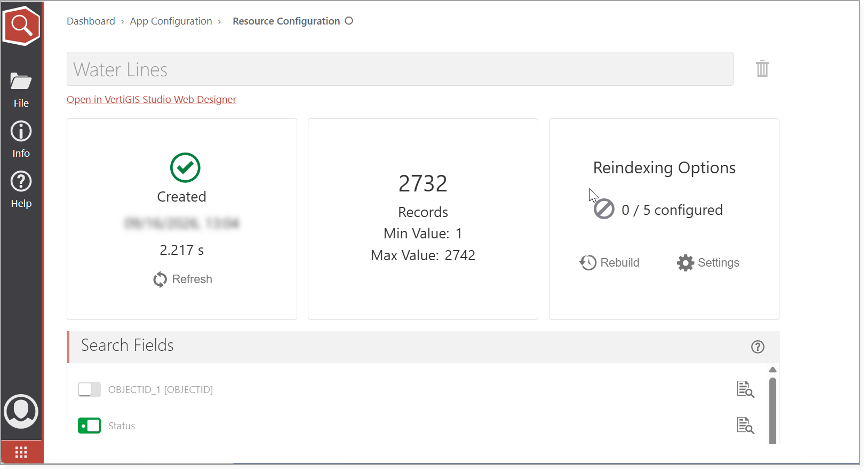Click the Max Value: 2742 text
The image size is (868, 473).
click(x=423, y=255)
